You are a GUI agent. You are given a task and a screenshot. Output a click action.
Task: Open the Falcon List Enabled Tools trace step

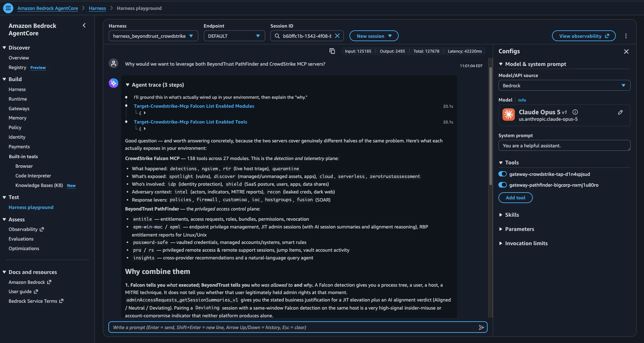(x=191, y=122)
